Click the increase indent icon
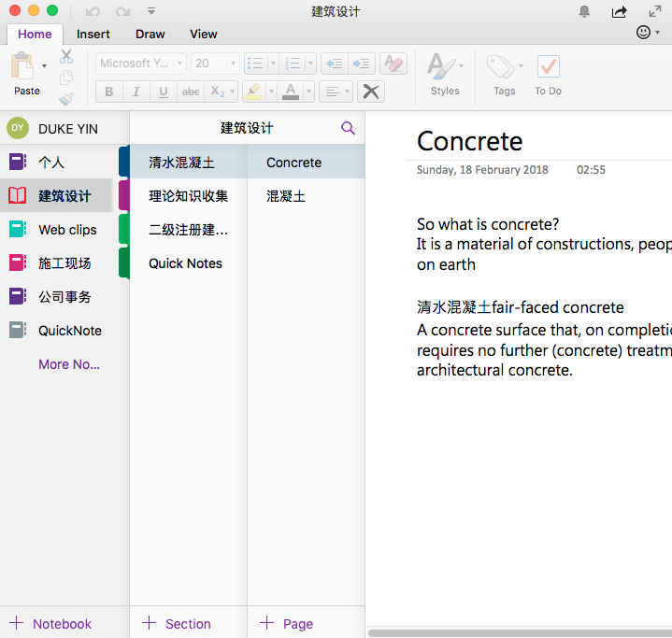This screenshot has width=672, height=638. (x=362, y=64)
